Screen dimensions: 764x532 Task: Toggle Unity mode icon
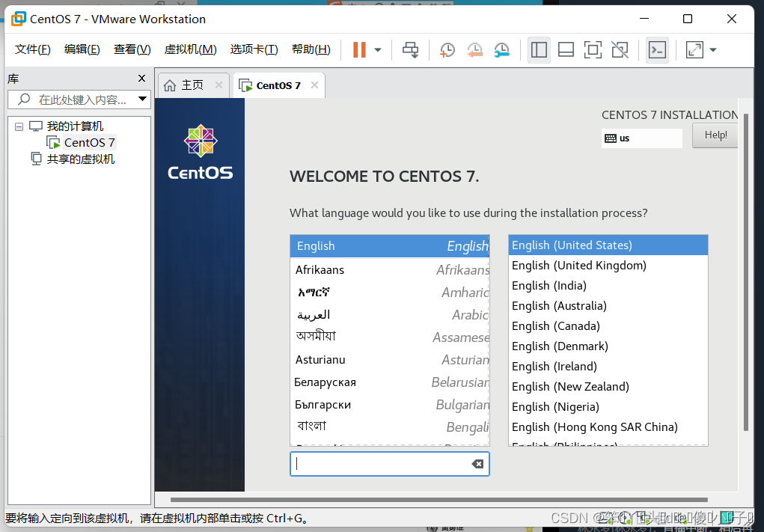pos(620,49)
